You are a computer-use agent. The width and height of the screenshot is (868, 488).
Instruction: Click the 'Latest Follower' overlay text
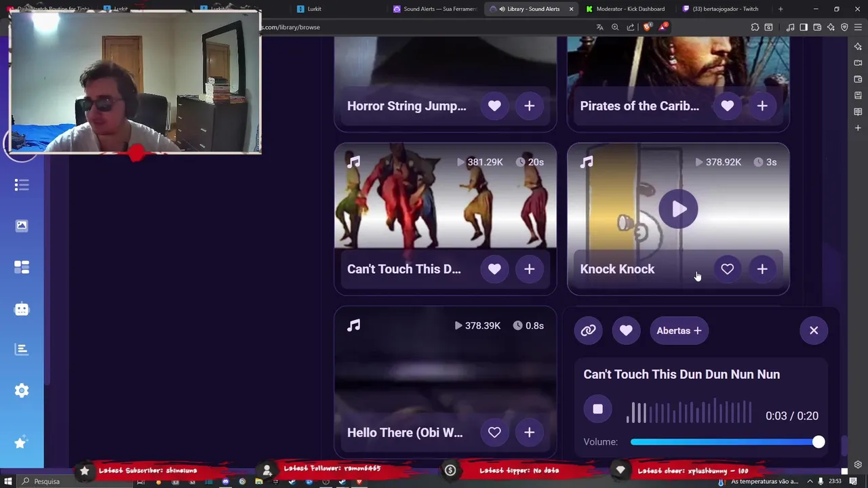click(332, 468)
